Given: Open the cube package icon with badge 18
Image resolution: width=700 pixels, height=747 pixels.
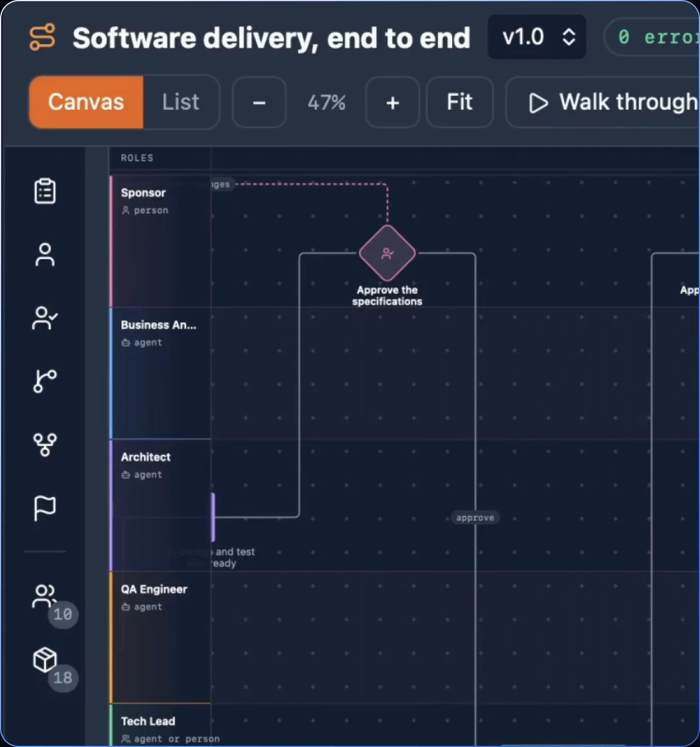Looking at the screenshot, I should 45,660.
